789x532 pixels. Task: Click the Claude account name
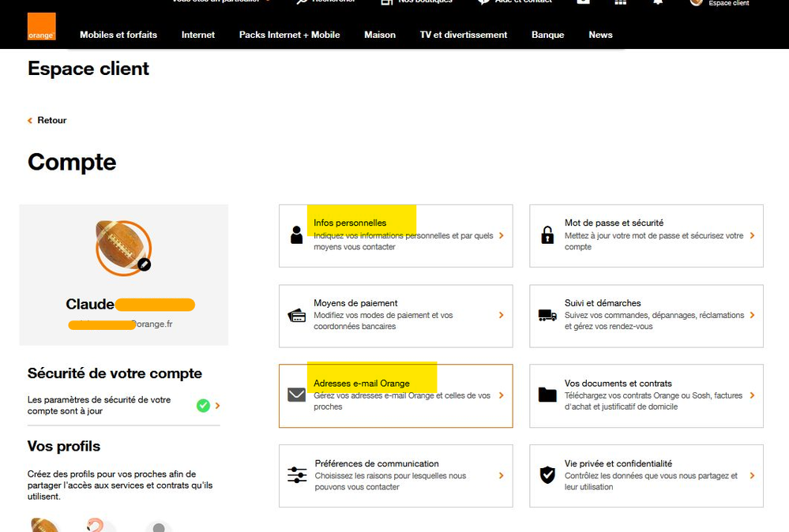tap(90, 304)
